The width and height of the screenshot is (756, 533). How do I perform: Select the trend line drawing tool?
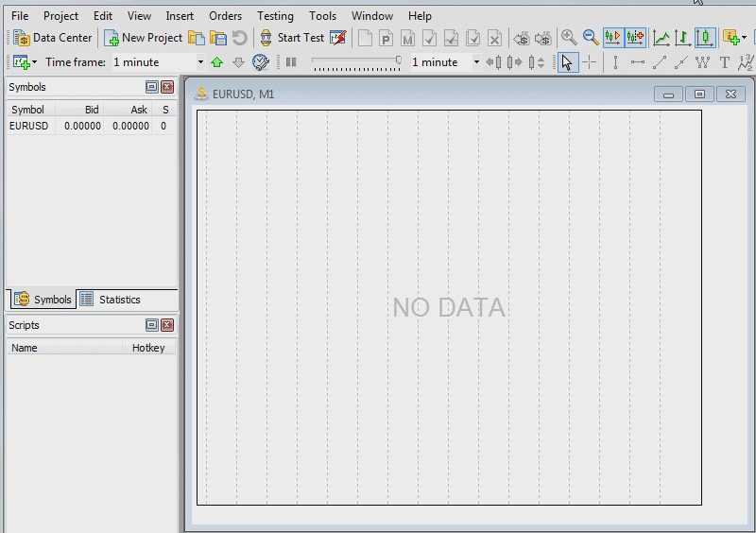(659, 62)
